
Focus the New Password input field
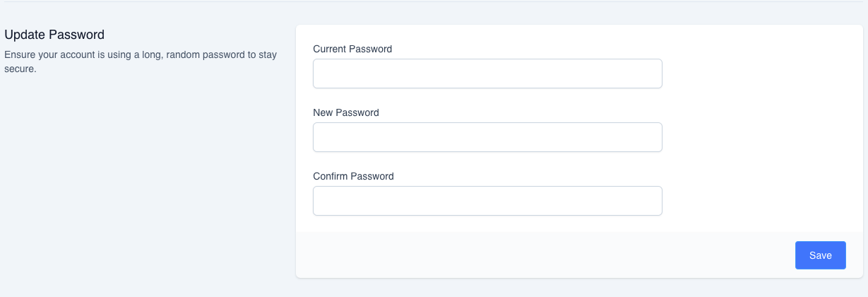click(x=487, y=137)
